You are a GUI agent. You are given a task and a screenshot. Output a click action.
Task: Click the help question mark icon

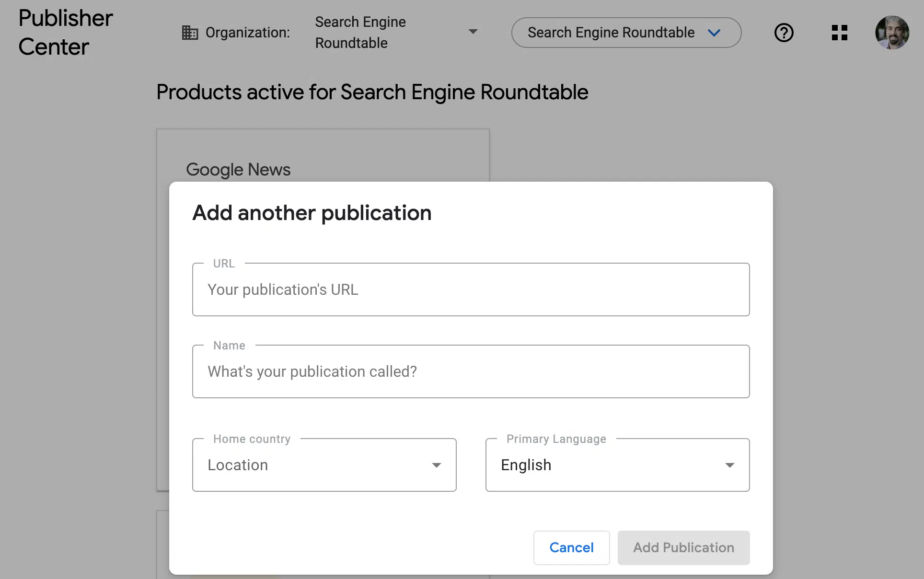tap(783, 32)
